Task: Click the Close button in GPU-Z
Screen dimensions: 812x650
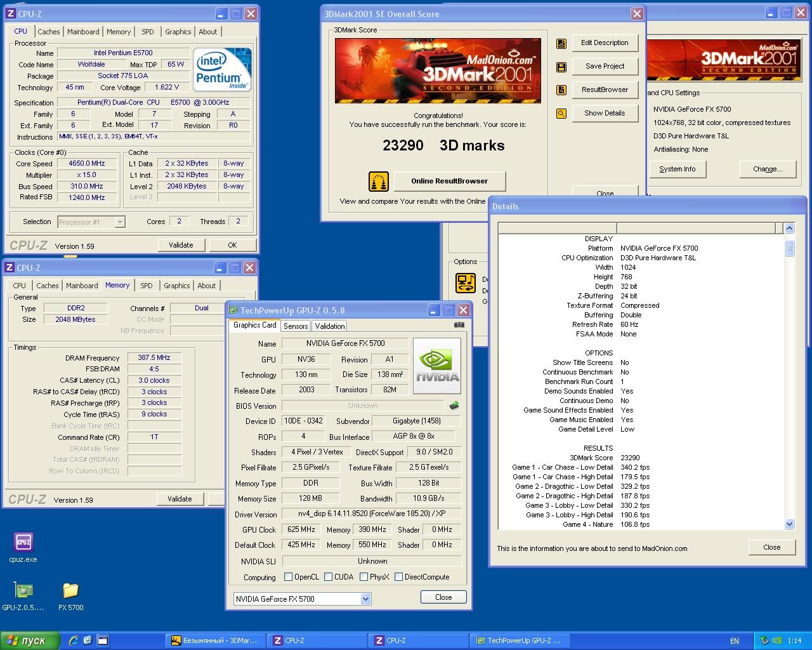Action: (443, 597)
